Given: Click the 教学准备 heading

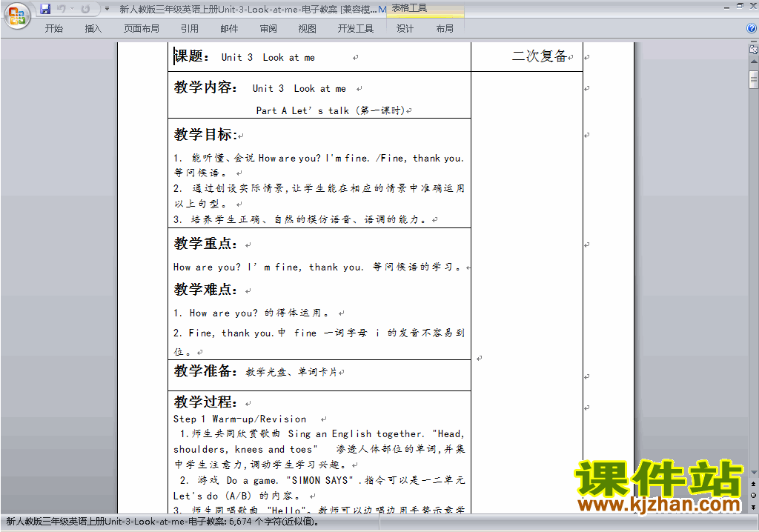Looking at the screenshot, I should [206, 370].
